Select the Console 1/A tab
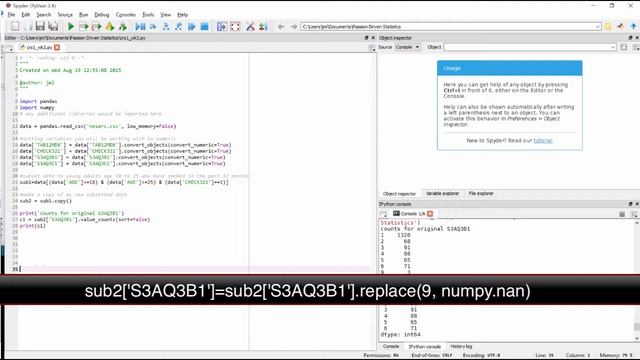Image resolution: width=640 pixels, height=360 pixels. click(412, 213)
